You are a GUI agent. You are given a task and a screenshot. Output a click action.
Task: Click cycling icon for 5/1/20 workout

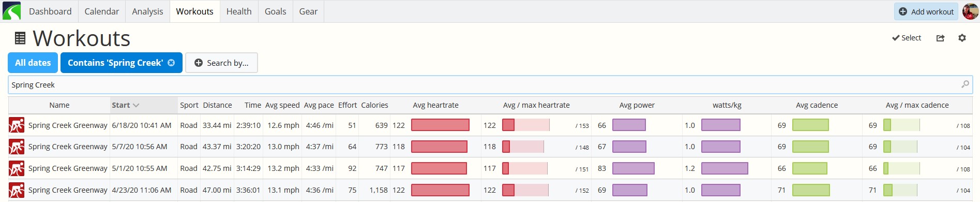pos(17,168)
